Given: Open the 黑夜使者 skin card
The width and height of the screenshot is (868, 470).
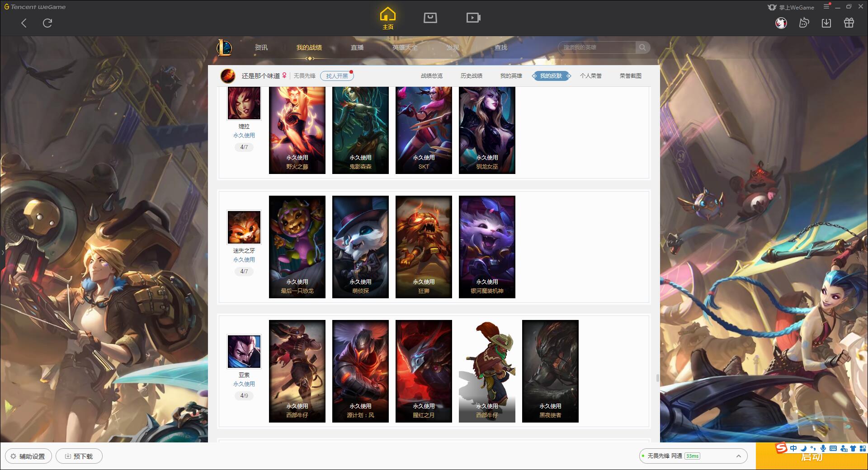Looking at the screenshot, I should click(x=550, y=371).
